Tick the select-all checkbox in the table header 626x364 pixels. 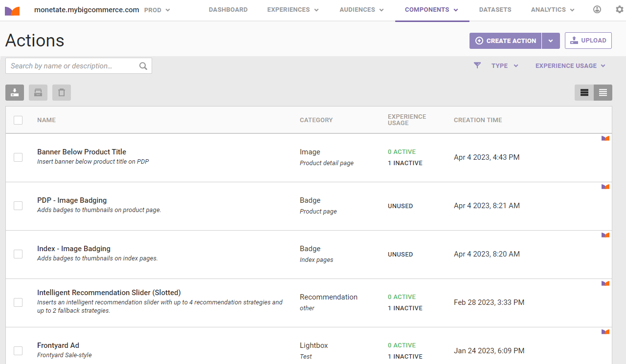[18, 120]
